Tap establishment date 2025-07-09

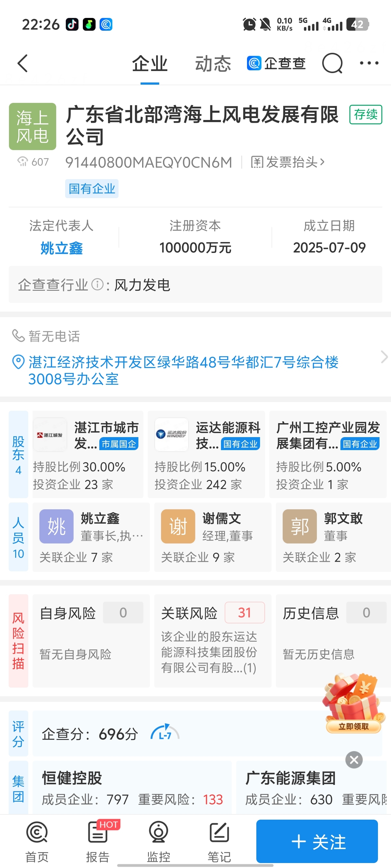(329, 248)
